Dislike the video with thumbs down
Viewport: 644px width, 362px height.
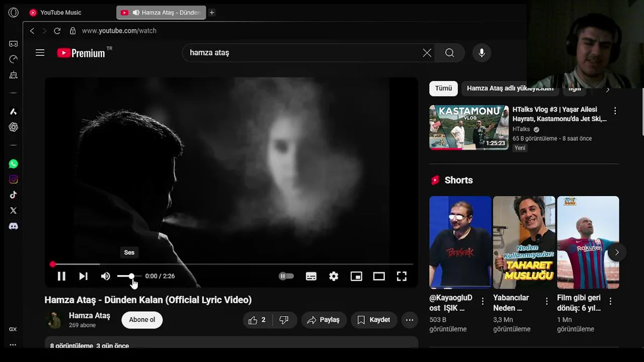pyautogui.click(x=284, y=320)
